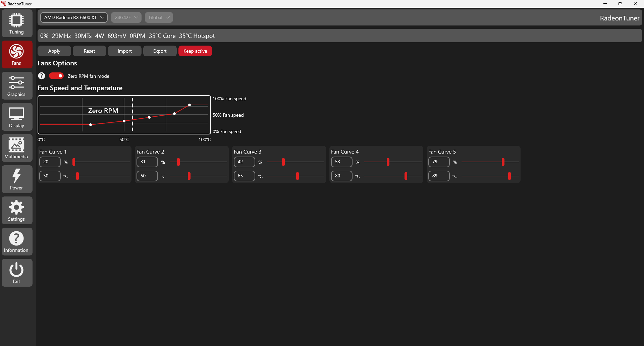Click Fan Curve 2 temperature field showing 50
The width and height of the screenshot is (644, 346).
click(x=147, y=176)
